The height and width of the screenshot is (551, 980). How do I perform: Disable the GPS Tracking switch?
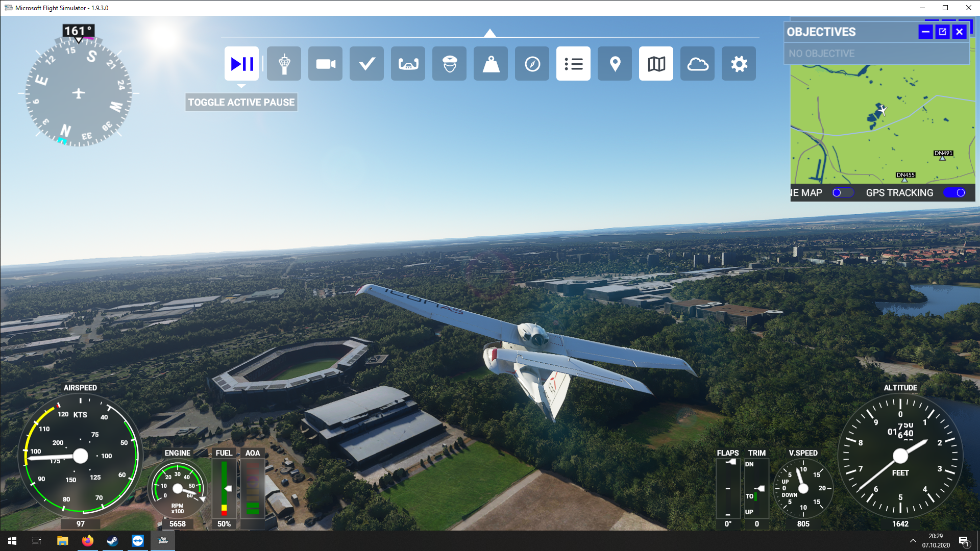(954, 193)
